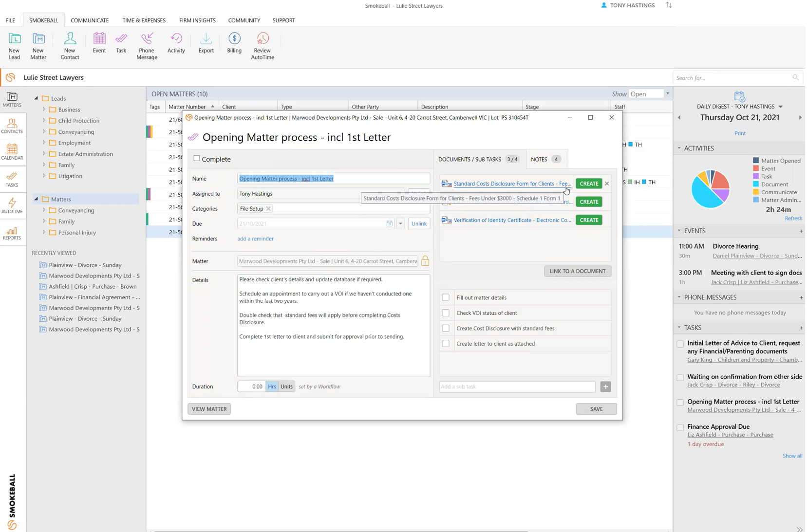Screen dimensions: 807x532
Task: Remove the File Setup category tag
Action: click(268, 209)
